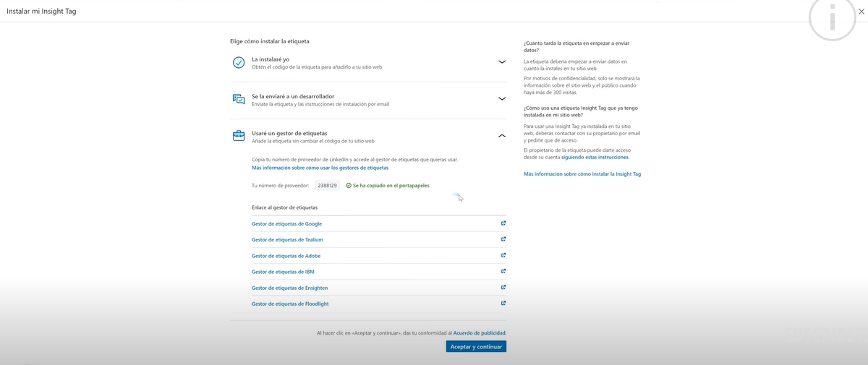The height and width of the screenshot is (365, 868).
Task: Open external link icon for Gestor de etiquetas de Adobe
Action: click(x=503, y=255)
